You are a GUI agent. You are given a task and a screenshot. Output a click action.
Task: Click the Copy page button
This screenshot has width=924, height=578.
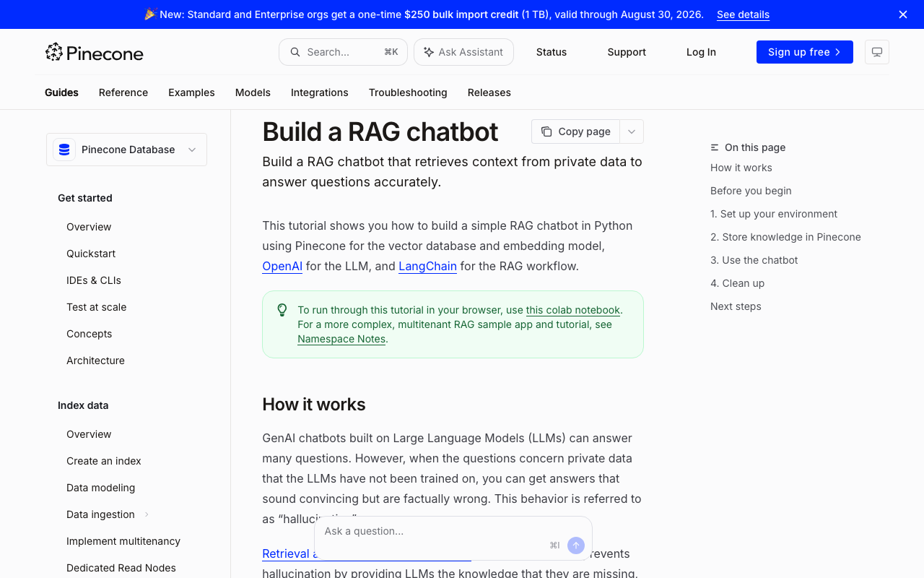pos(575,131)
